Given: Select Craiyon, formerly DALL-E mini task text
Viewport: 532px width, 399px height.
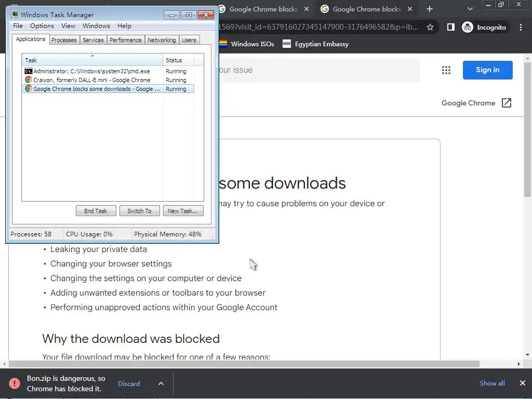Looking at the screenshot, I should (91, 80).
